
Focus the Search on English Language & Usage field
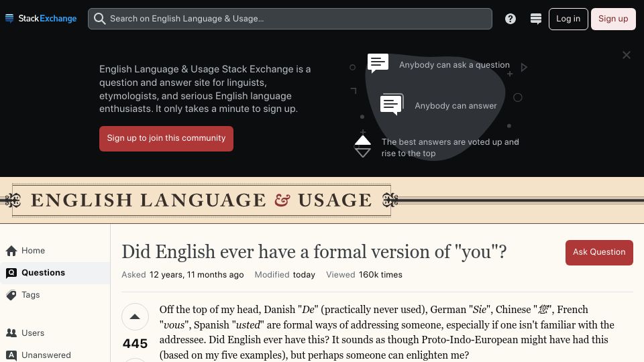point(290,19)
